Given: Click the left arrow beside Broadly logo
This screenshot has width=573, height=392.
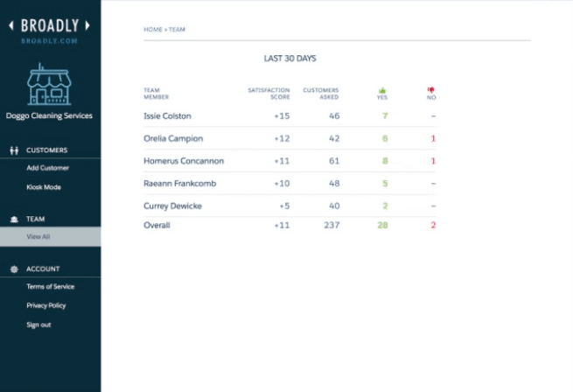Looking at the screenshot, I should point(11,25).
